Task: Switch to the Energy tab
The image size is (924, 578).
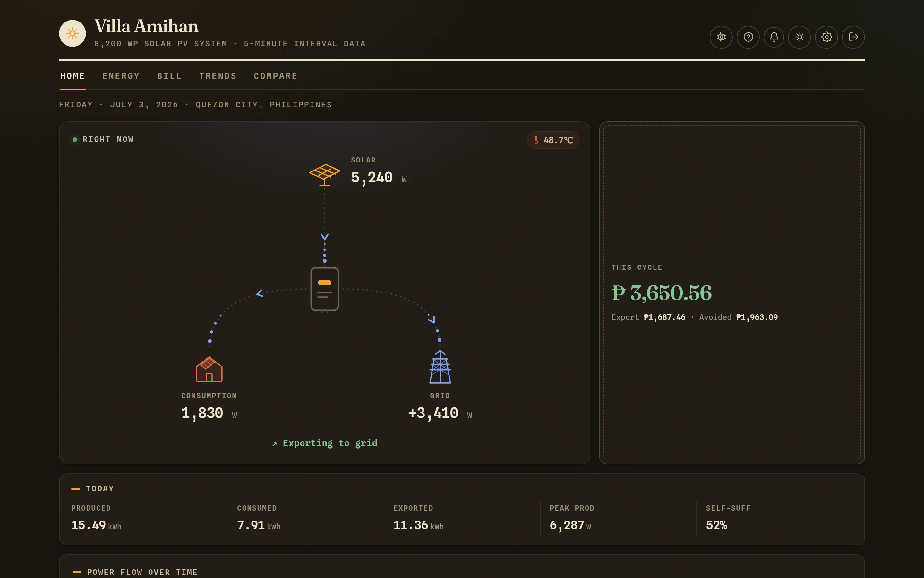Action: tap(121, 76)
